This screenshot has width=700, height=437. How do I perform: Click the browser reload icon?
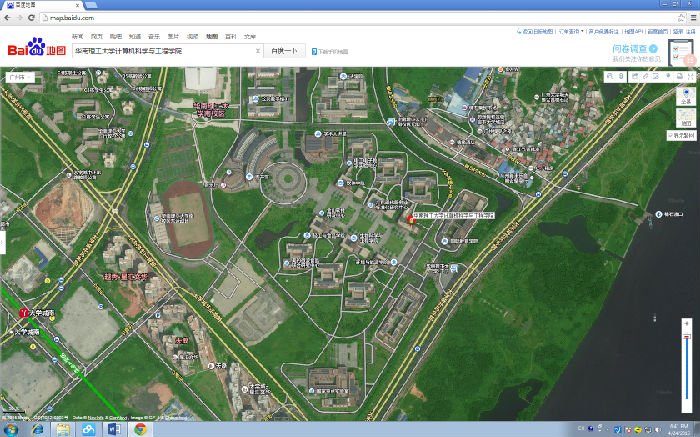[x=33, y=18]
